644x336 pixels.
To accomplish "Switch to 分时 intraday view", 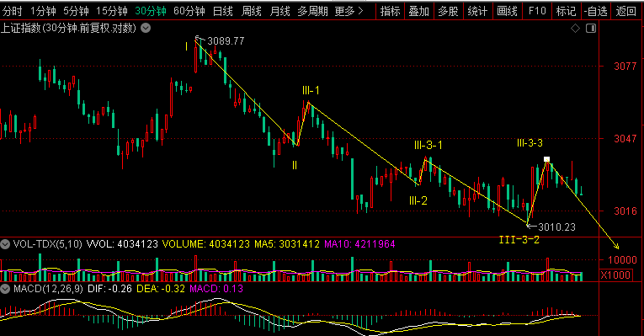I will [12, 11].
